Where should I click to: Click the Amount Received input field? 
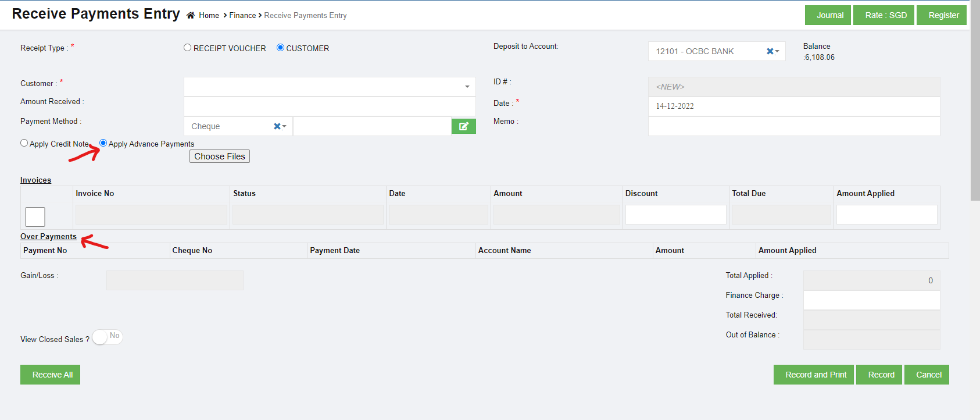[x=330, y=106]
